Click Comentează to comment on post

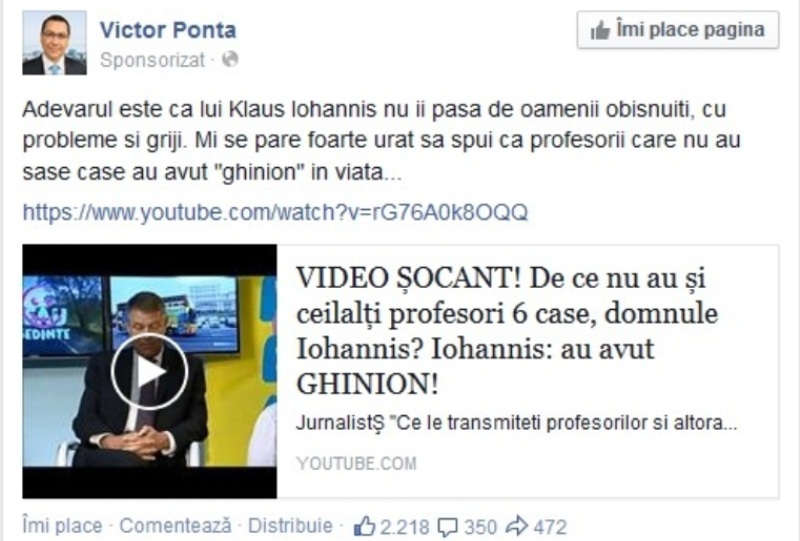tap(176, 526)
